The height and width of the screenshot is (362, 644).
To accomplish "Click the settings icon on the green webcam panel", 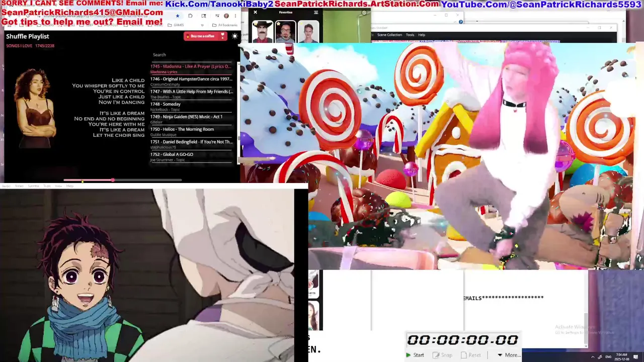I will 364,13.
